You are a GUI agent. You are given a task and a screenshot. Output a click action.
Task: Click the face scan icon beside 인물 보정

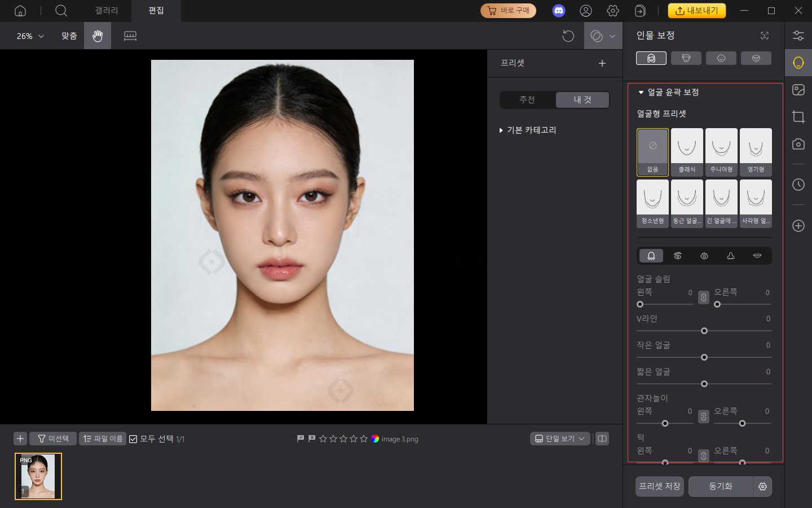click(764, 35)
